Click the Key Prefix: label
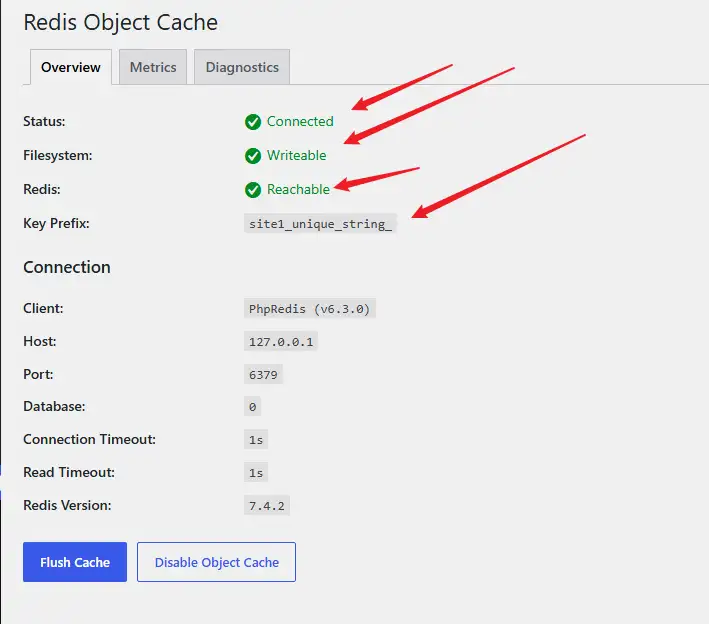The width and height of the screenshot is (709, 624). [57, 223]
